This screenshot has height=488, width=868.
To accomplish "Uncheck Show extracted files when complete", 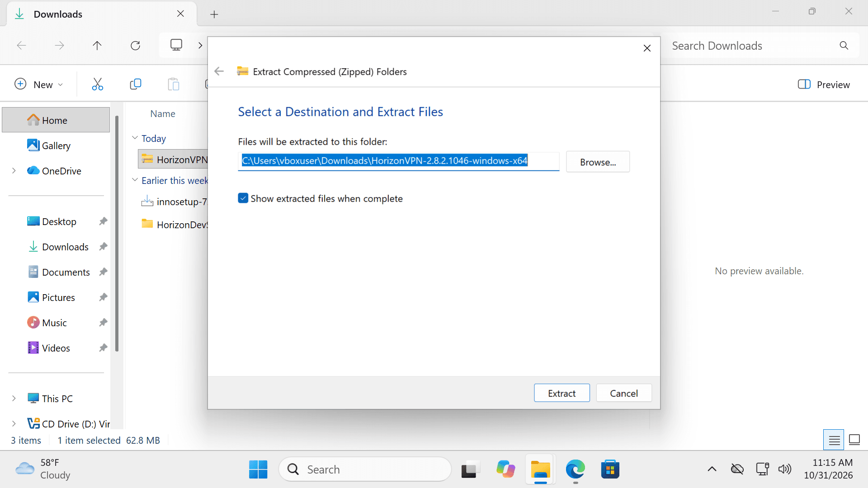I will coord(243,198).
